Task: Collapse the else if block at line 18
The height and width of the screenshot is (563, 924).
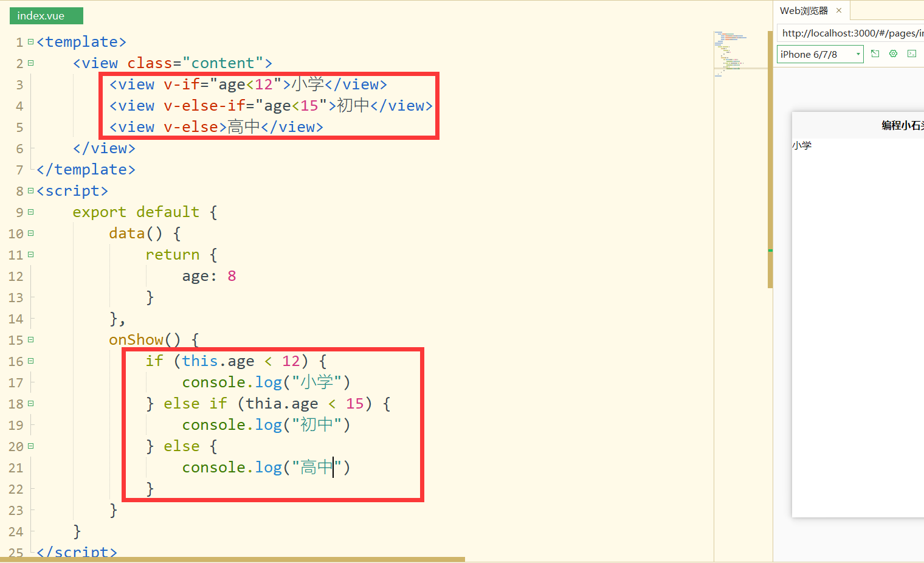Action: click(30, 404)
